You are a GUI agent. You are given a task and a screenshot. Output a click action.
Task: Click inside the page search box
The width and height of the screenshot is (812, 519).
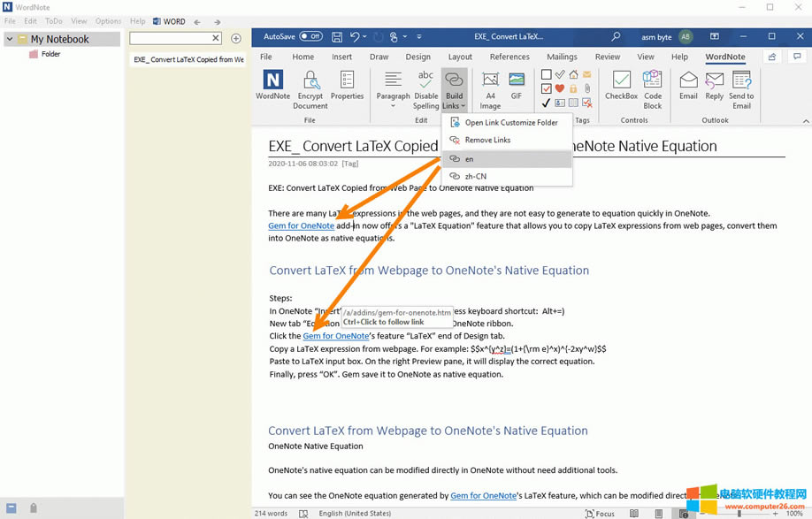[170, 38]
